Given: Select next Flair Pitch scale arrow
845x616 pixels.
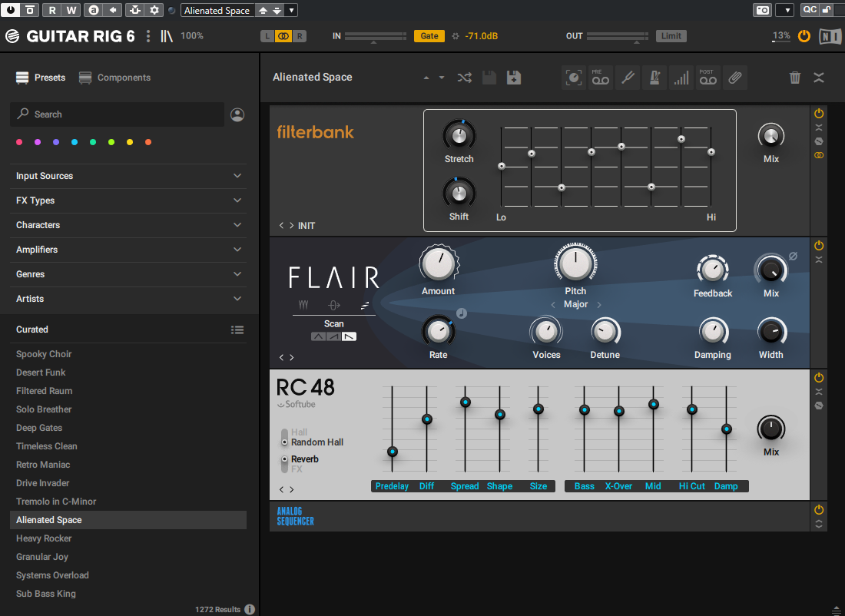Looking at the screenshot, I should [598, 304].
